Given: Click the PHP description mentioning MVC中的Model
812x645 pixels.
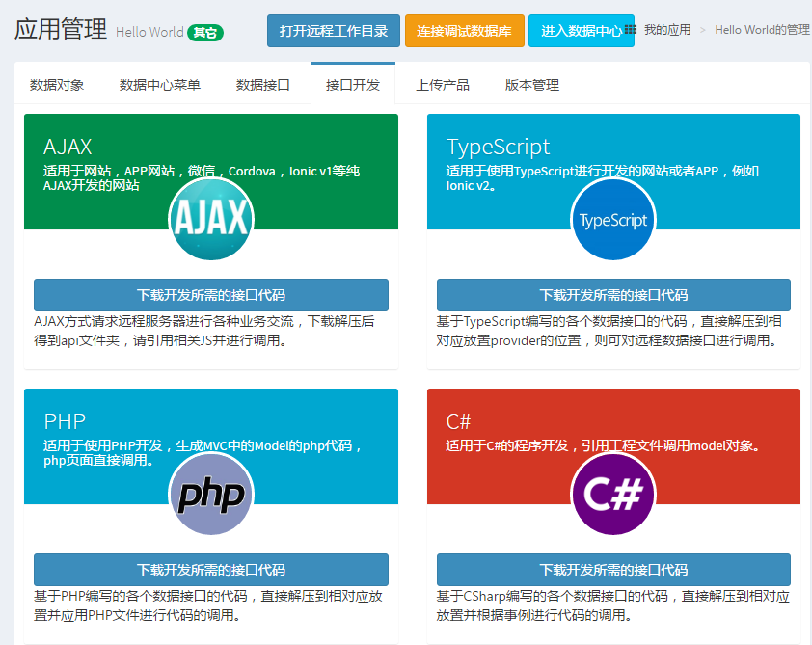Looking at the screenshot, I should (x=203, y=453).
